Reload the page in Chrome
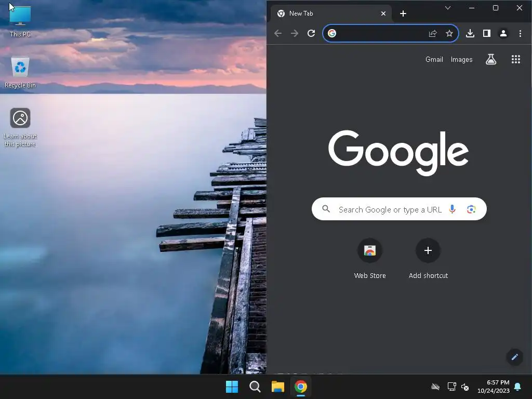Image resolution: width=532 pixels, height=399 pixels. [x=311, y=33]
